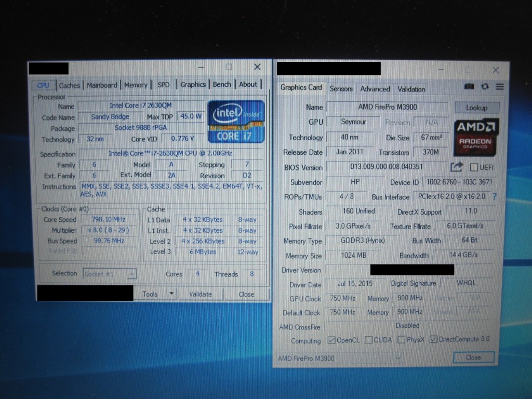The width and height of the screenshot is (532, 399).
Task: Click the Core Speed value 798.10 MHz
Action: [109, 219]
